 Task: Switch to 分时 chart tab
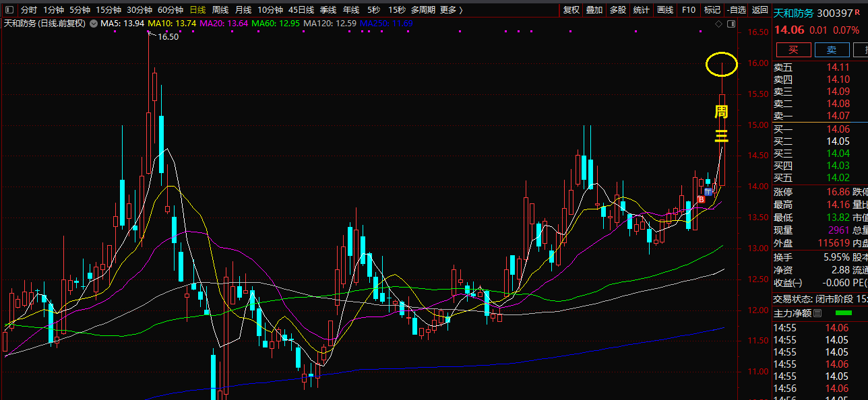coord(29,10)
